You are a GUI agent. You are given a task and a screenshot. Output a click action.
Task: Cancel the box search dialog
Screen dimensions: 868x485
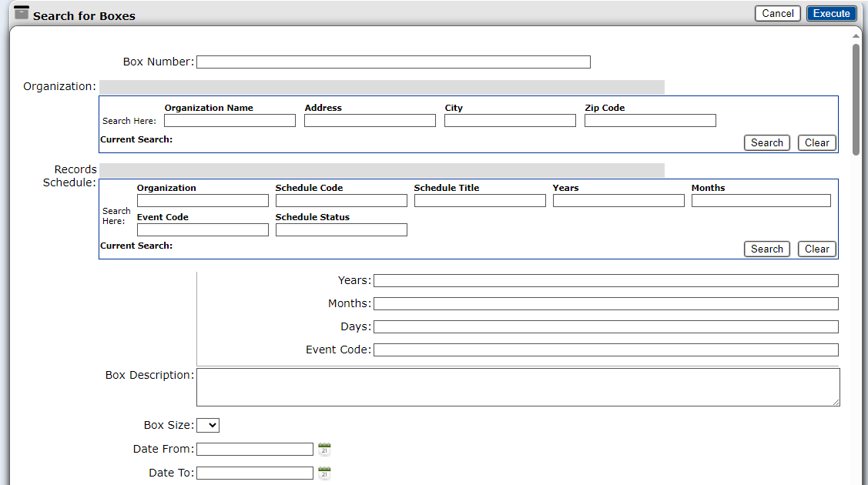pyautogui.click(x=777, y=13)
